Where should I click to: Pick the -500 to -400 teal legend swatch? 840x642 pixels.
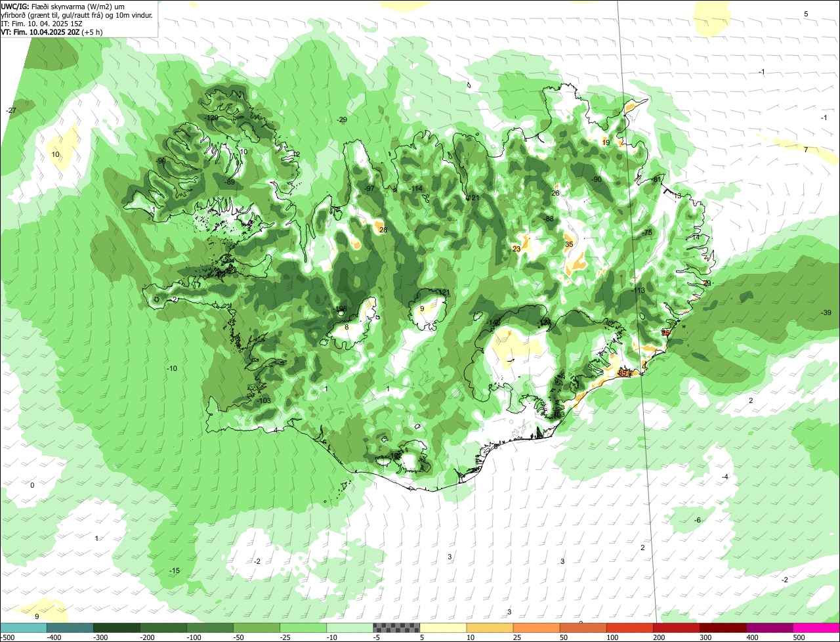[23, 628]
